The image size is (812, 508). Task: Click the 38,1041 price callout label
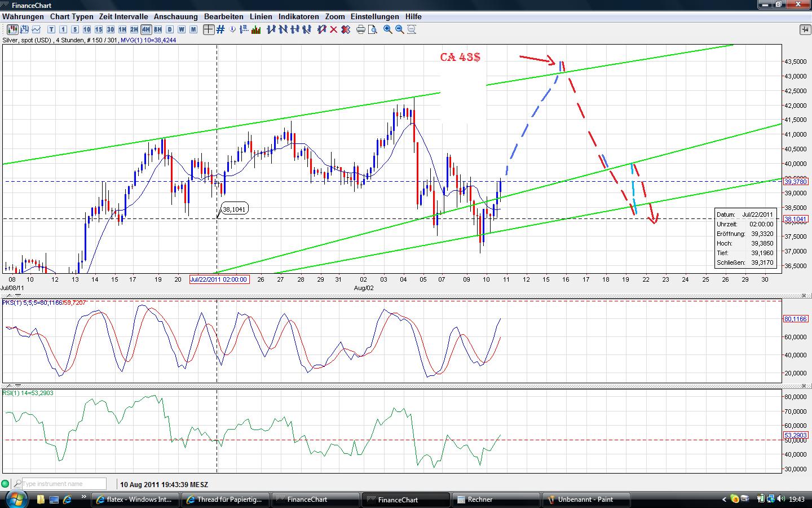point(234,209)
